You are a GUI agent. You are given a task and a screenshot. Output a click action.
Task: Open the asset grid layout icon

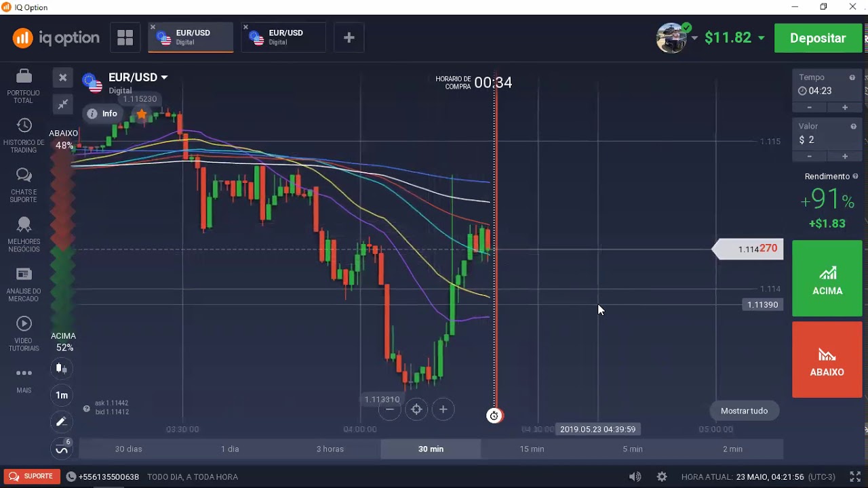click(x=125, y=38)
